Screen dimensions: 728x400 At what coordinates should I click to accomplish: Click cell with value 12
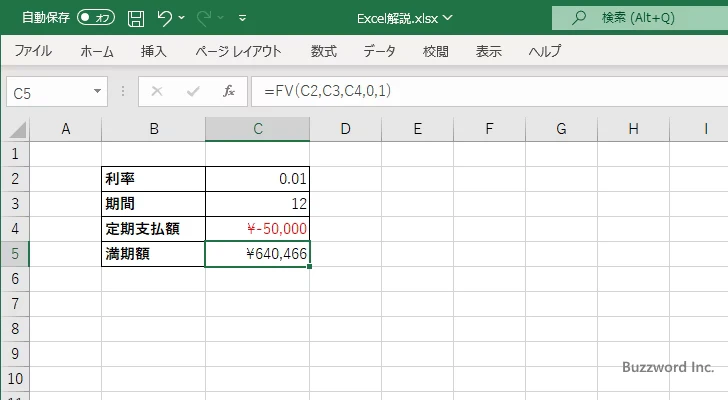pos(258,204)
